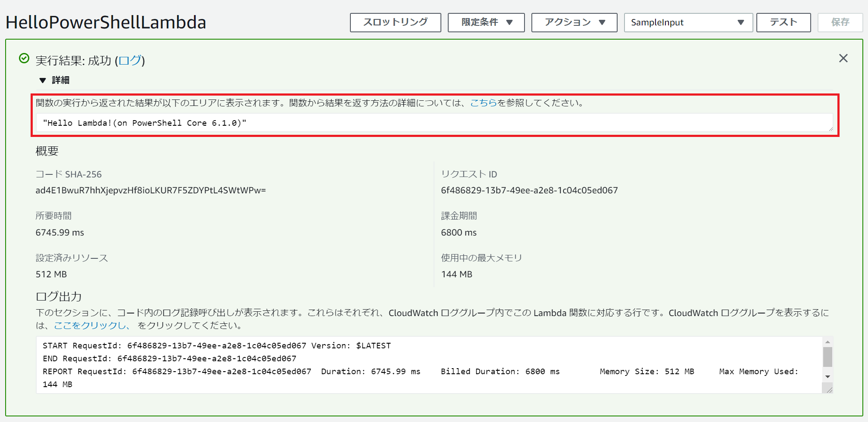Open the ログ link in the result header

point(129,61)
